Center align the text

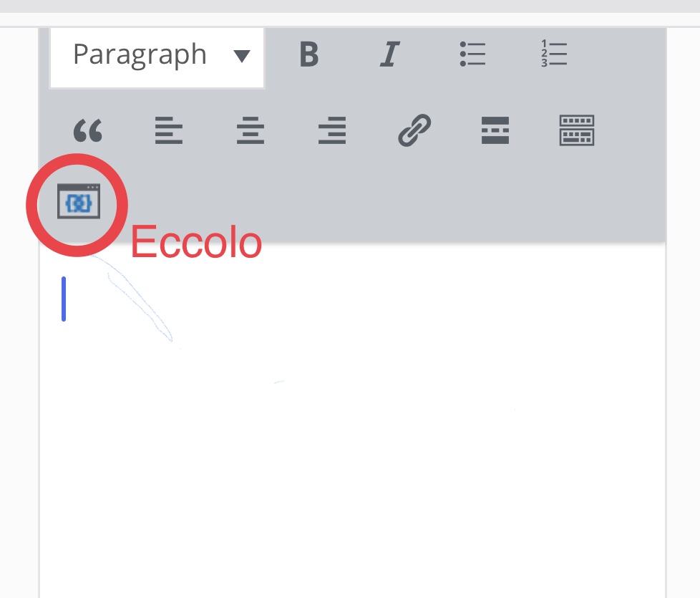point(251,130)
